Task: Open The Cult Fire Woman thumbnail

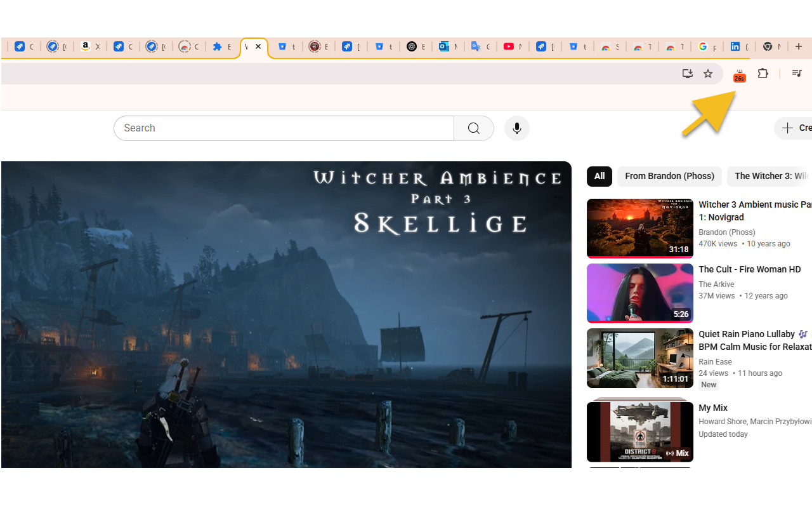Action: [640, 293]
